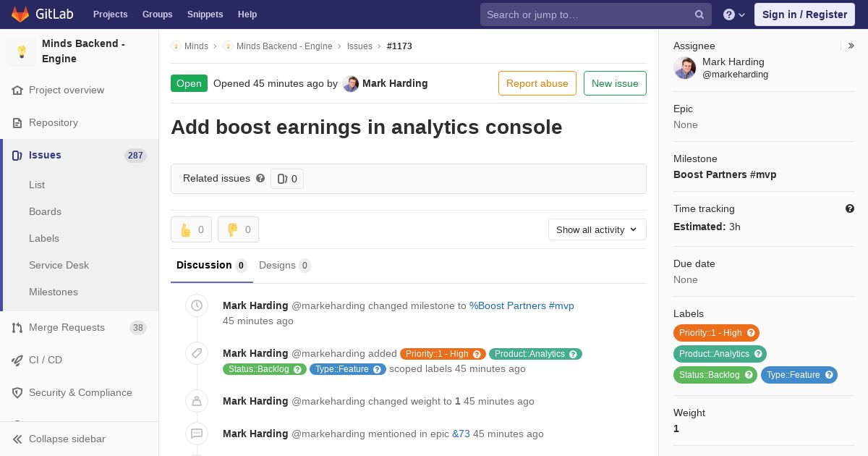Open the Snippets menu item

tap(205, 14)
